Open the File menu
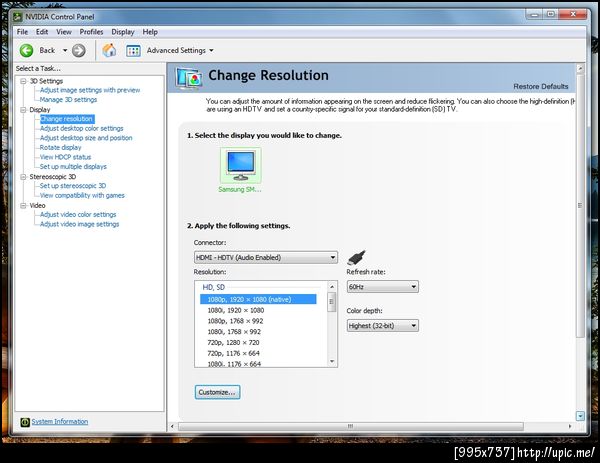 tap(22, 32)
